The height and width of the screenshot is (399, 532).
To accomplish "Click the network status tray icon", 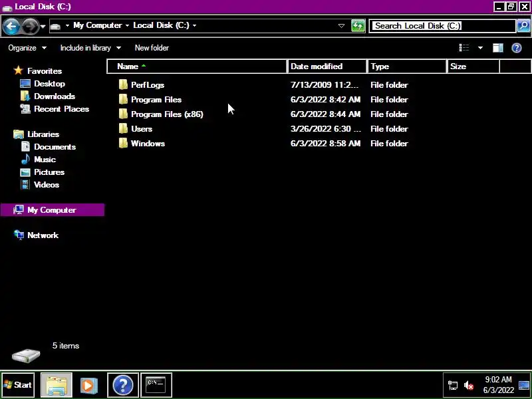I will pos(453,386).
